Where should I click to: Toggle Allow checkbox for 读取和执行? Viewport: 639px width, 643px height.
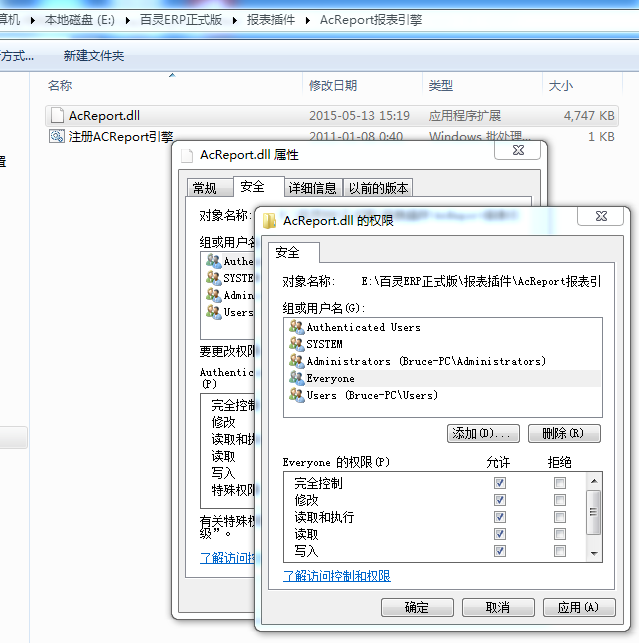point(500,517)
